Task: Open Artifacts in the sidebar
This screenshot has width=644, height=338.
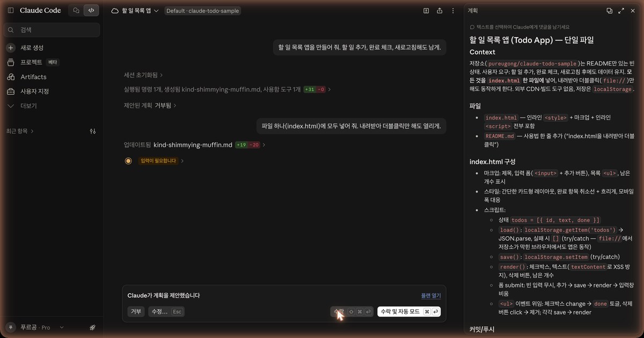Action: pyautogui.click(x=33, y=77)
